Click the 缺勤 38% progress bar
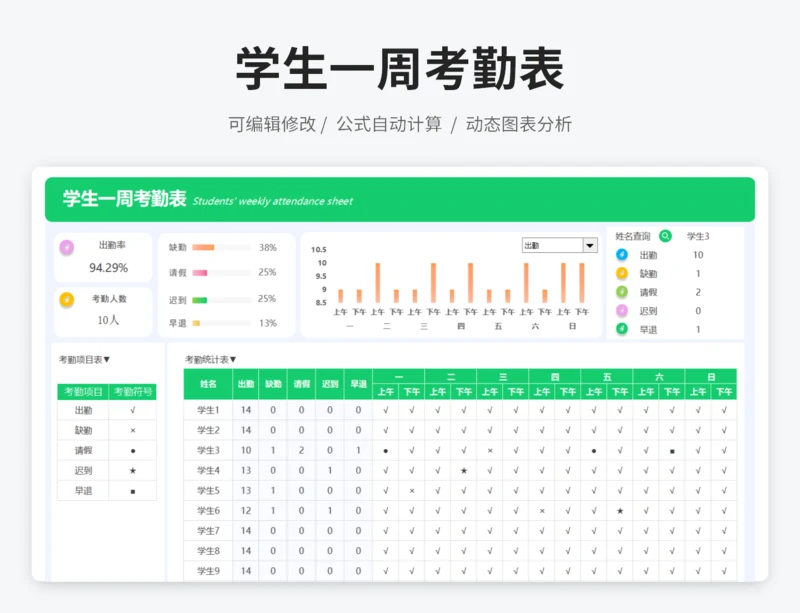Image resolution: width=800 pixels, height=613 pixels. (221, 248)
